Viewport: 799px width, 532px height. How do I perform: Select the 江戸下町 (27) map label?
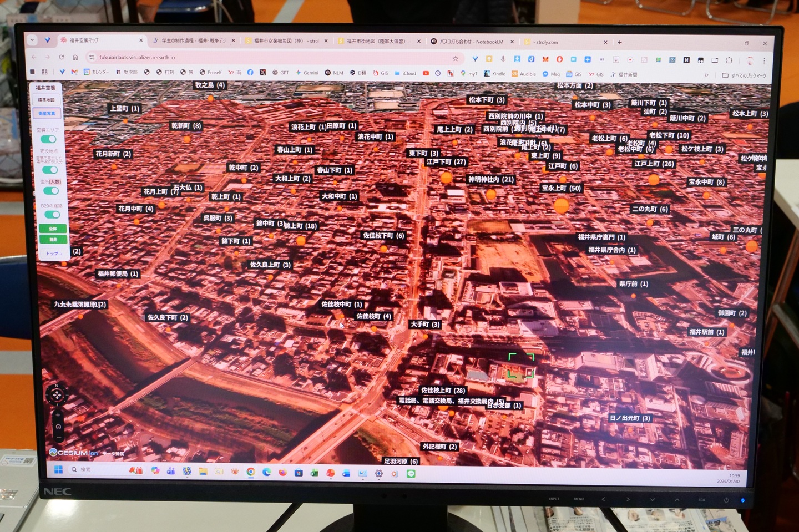pyautogui.click(x=446, y=162)
